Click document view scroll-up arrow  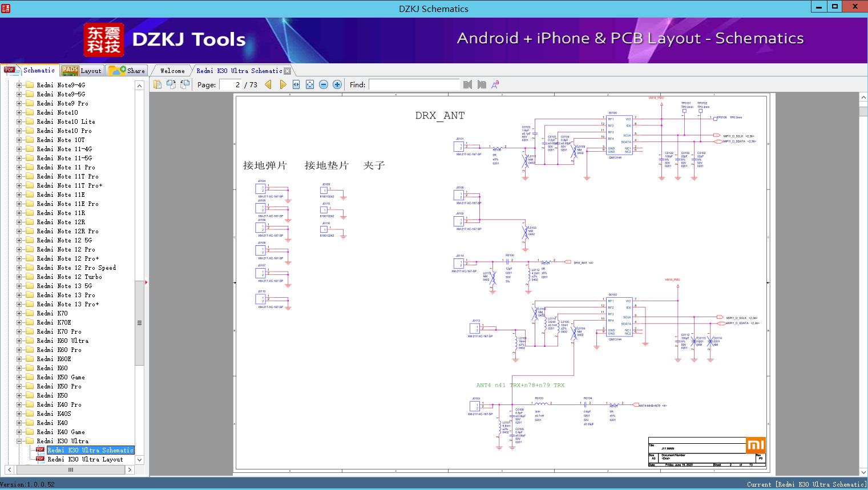click(863, 98)
